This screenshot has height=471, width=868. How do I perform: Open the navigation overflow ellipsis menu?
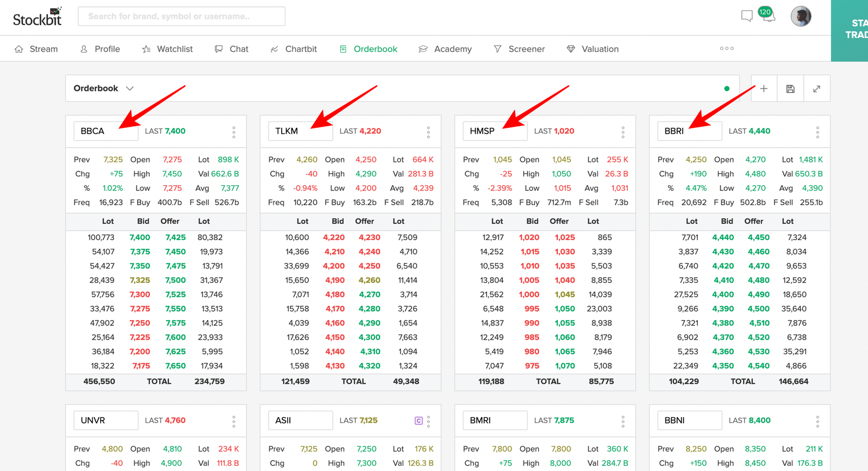coord(726,49)
